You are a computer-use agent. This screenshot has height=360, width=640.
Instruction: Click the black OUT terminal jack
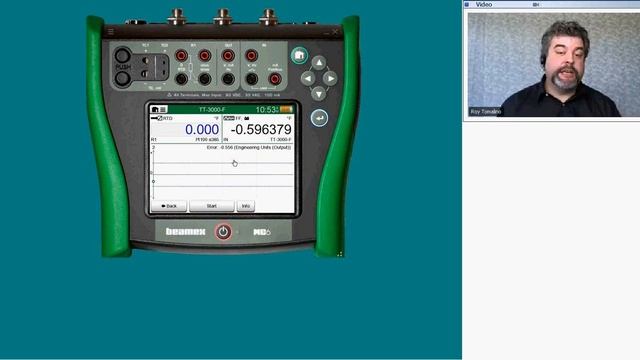[x=228, y=79]
